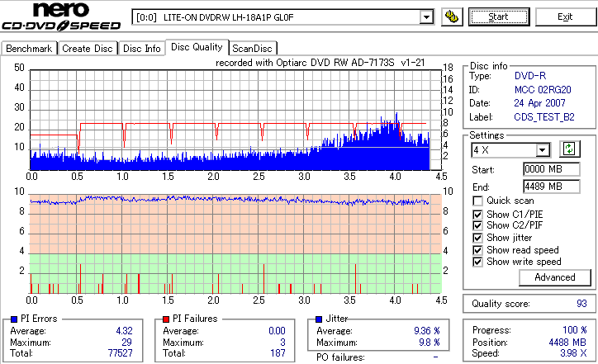Toggle Show write speed checkbox
This screenshot has width=598, height=364.
coord(477,262)
